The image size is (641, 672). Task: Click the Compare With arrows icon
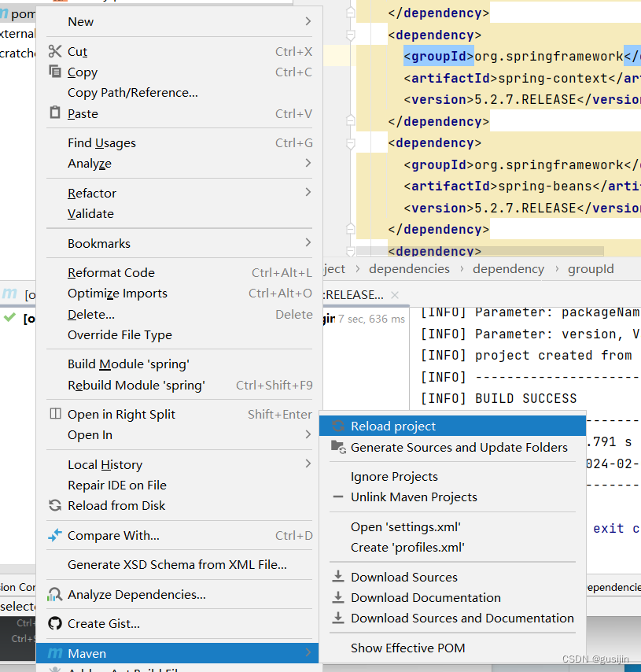pos(55,535)
